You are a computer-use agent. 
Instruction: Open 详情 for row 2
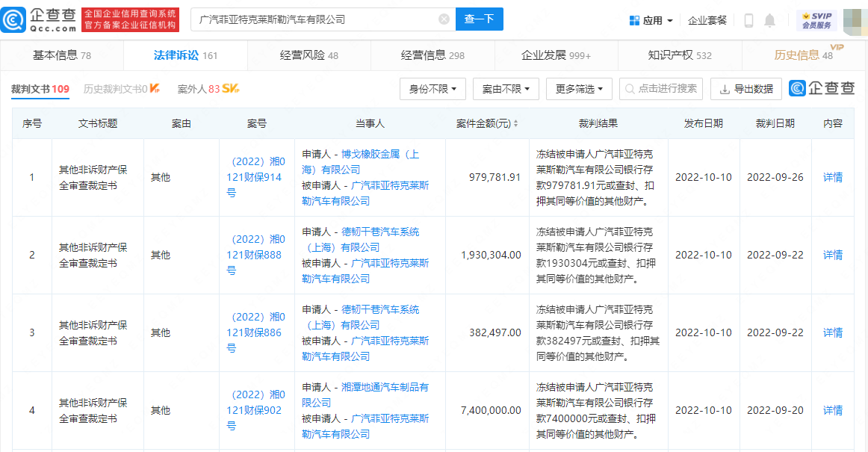pyautogui.click(x=833, y=255)
